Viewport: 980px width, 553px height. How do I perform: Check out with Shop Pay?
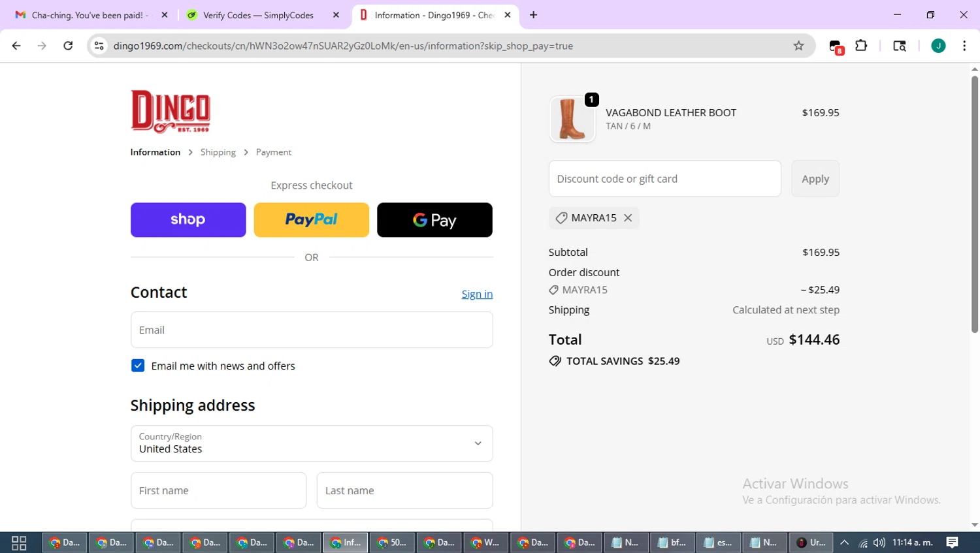point(188,220)
